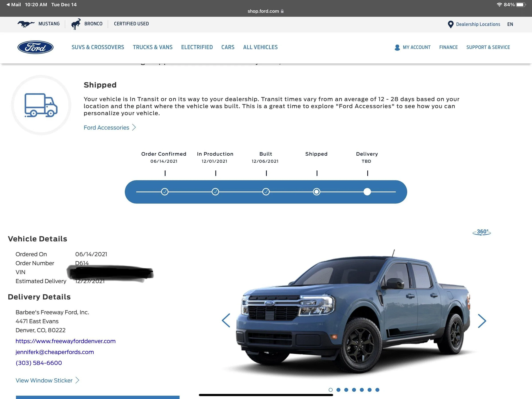Screen dimensions: 532x399
Task: Click the Mustang pony logo icon
Action: 26,24
